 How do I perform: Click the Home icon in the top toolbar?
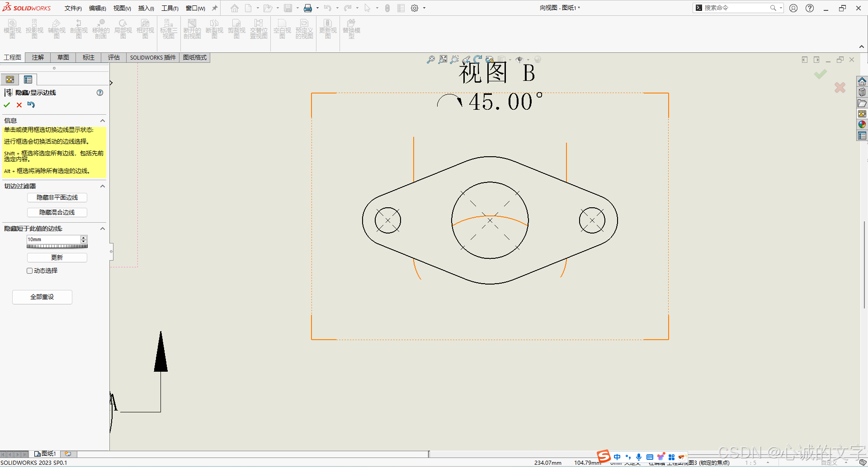tap(234, 8)
